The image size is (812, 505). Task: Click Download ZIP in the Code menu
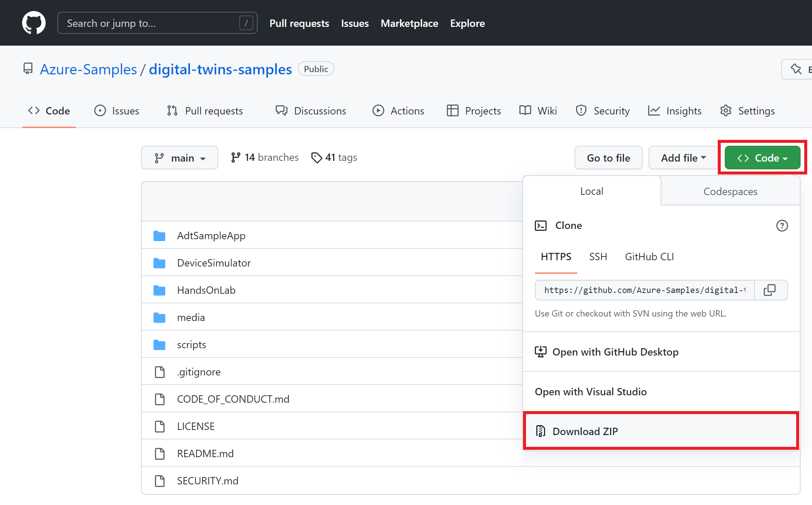pos(585,431)
